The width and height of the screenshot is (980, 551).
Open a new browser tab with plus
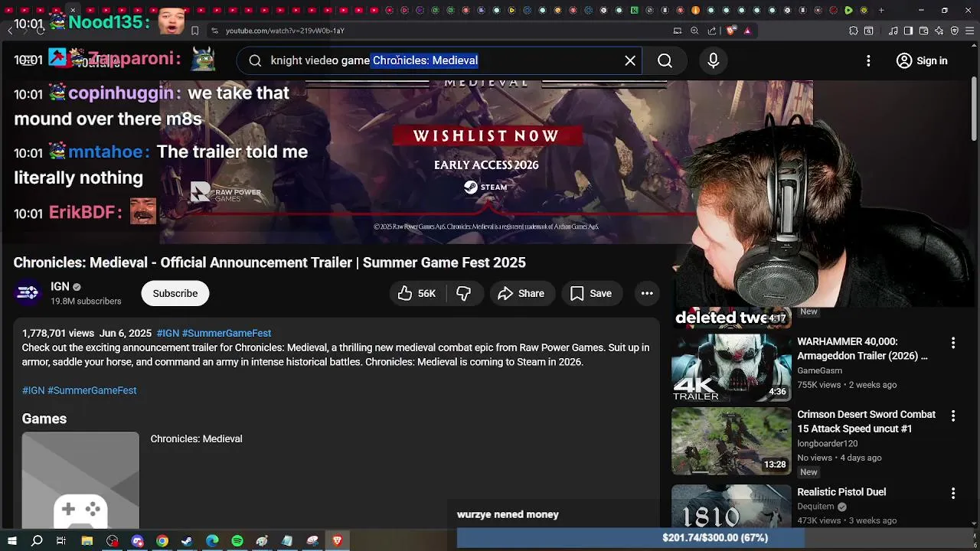point(881,10)
